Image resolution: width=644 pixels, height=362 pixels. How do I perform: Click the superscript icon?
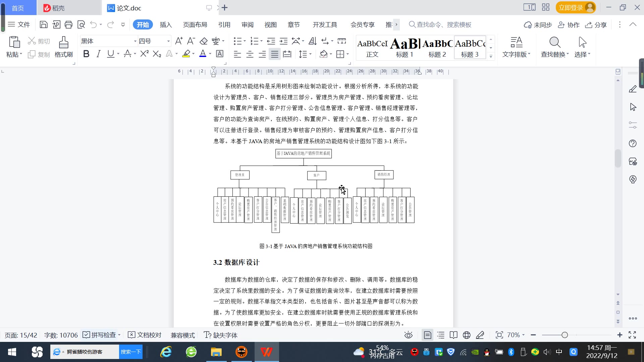tap(144, 54)
